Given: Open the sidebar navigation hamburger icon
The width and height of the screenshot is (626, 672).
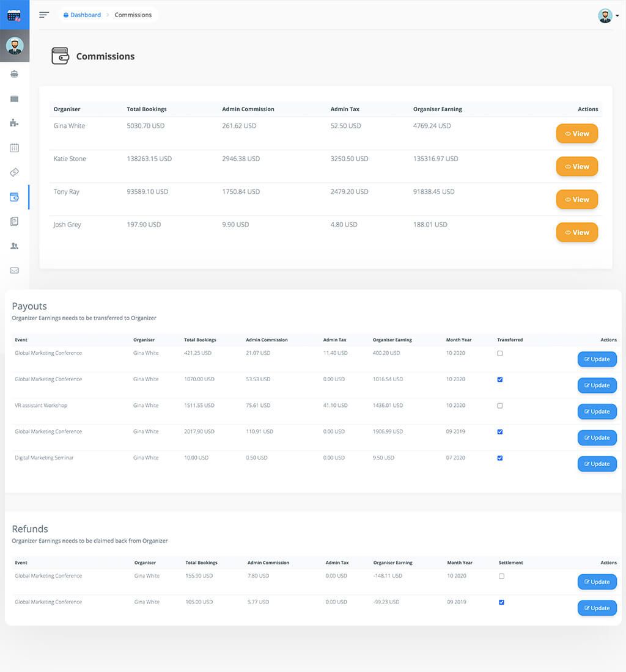Looking at the screenshot, I should click(43, 15).
